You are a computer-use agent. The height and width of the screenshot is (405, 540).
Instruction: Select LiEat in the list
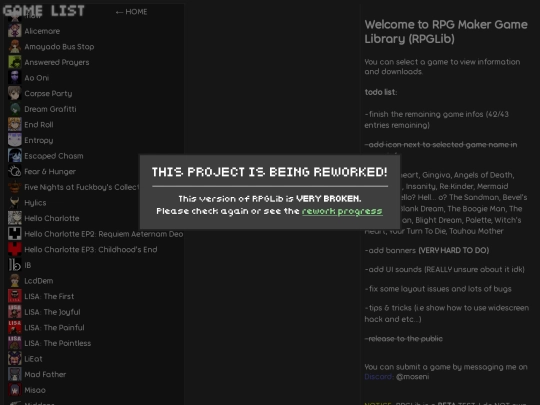pos(33,359)
